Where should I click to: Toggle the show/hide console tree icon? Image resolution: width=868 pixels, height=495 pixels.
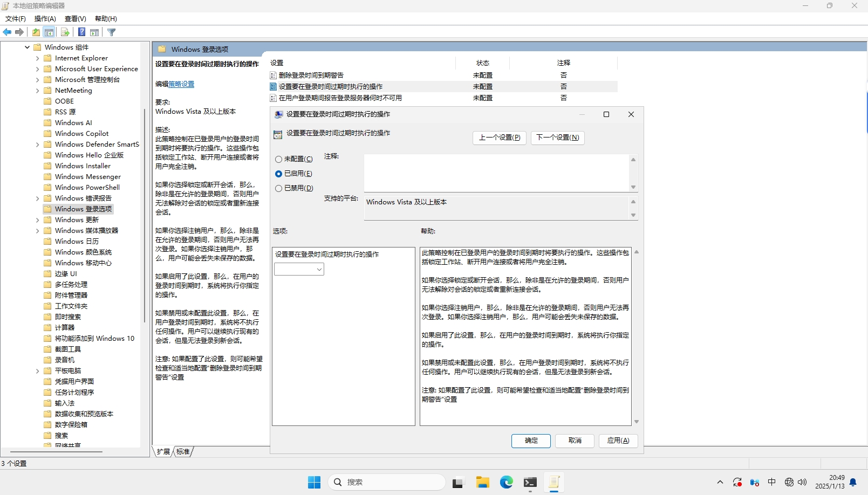pyautogui.click(x=49, y=32)
